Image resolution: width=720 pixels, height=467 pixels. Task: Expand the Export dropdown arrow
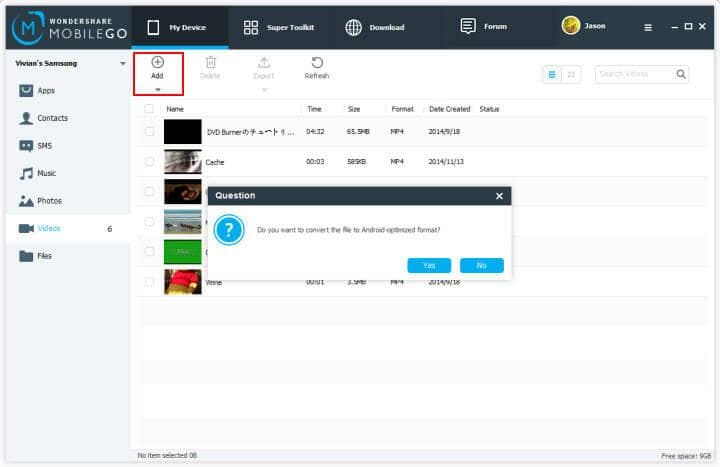[264, 90]
